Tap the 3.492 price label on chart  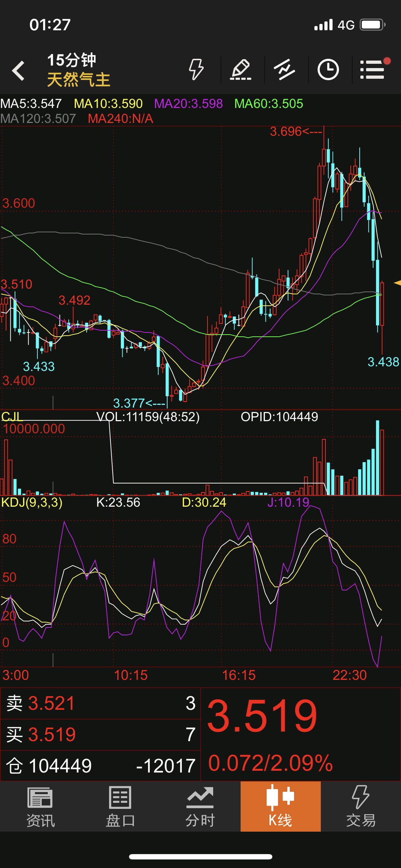74,300
